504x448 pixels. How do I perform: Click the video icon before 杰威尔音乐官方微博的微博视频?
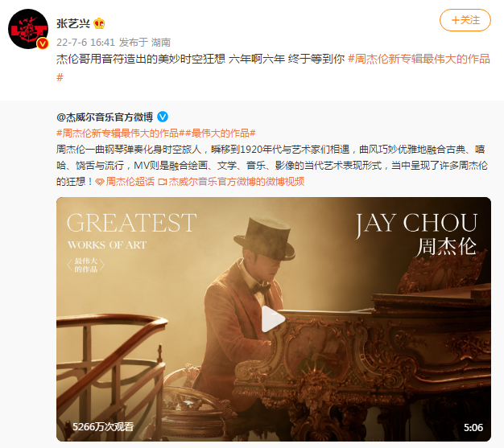pyautogui.click(x=163, y=182)
